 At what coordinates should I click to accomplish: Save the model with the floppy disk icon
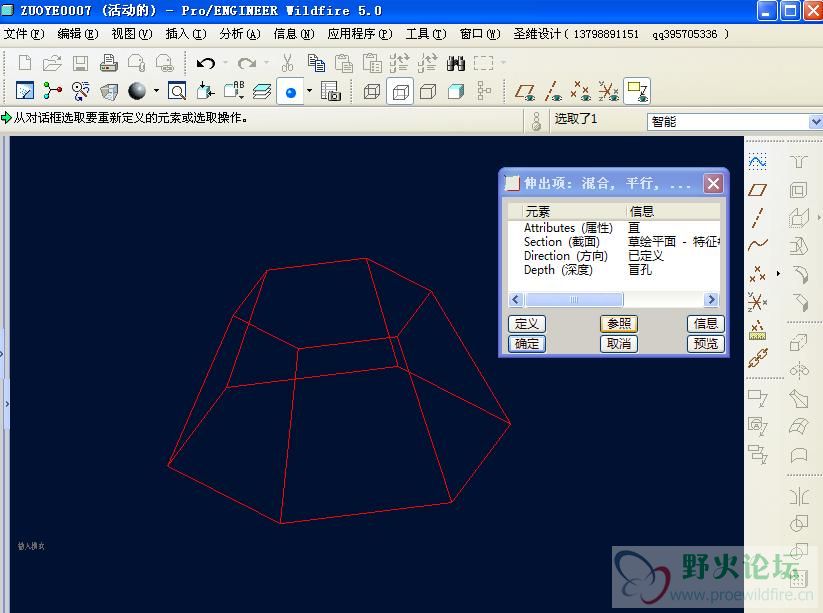pos(80,63)
